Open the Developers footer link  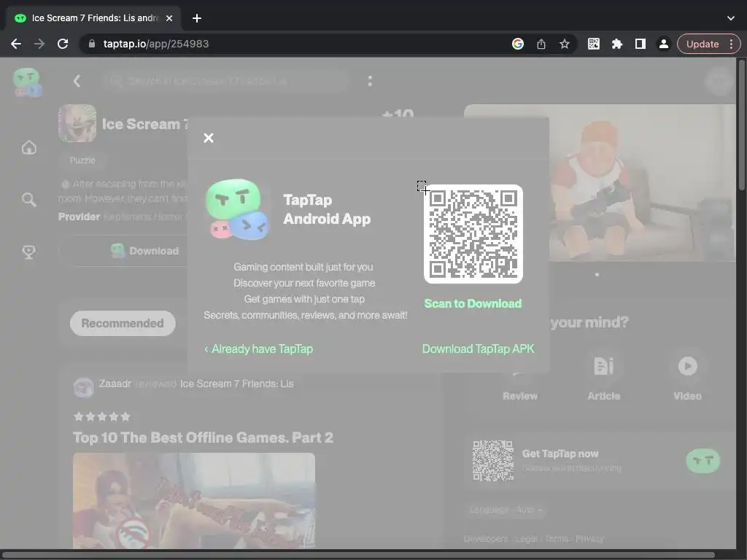point(485,539)
